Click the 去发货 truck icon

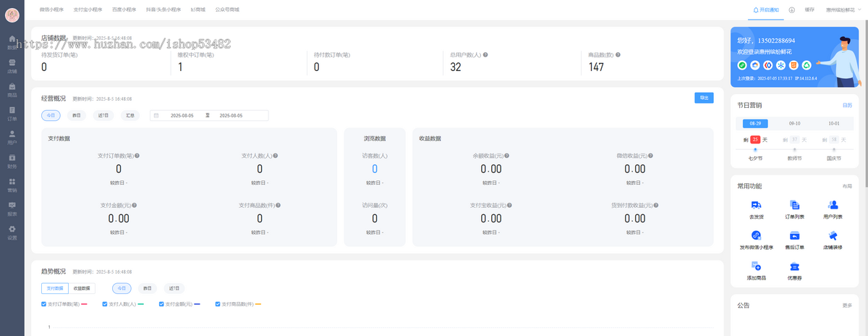756,205
